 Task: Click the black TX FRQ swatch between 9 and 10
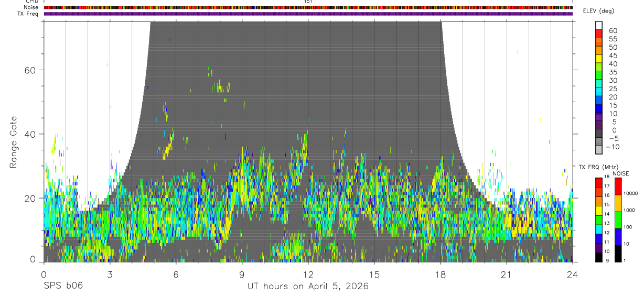pos(599,257)
